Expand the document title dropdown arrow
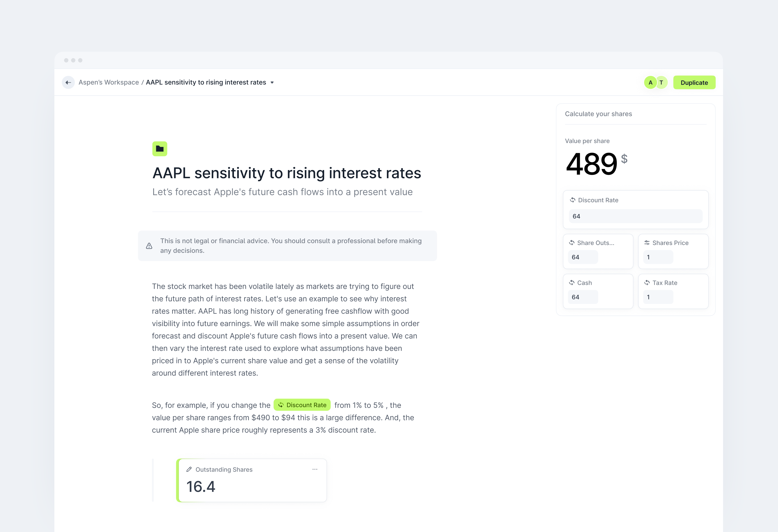Image resolution: width=778 pixels, height=532 pixels. click(272, 82)
